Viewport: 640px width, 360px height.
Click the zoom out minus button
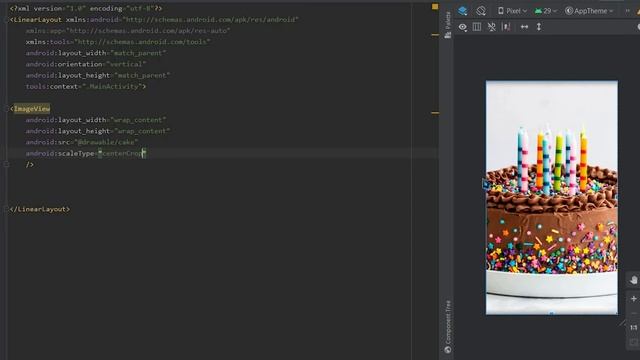633,313
